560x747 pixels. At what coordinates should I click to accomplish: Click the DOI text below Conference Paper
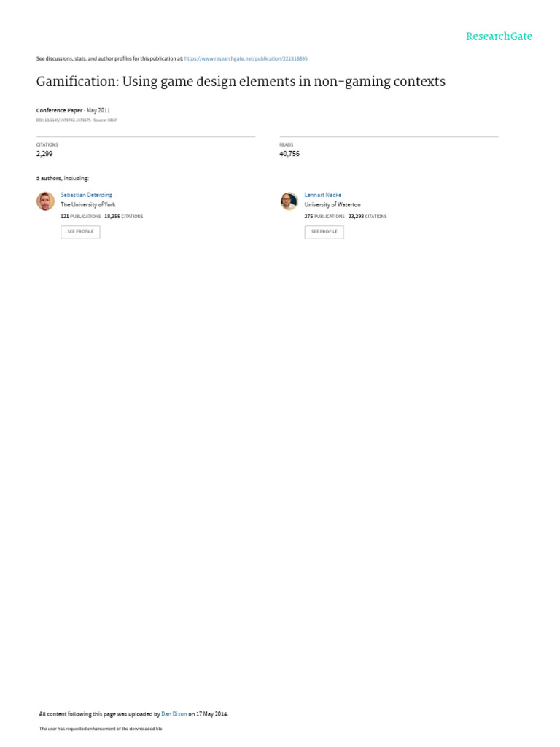(77, 120)
